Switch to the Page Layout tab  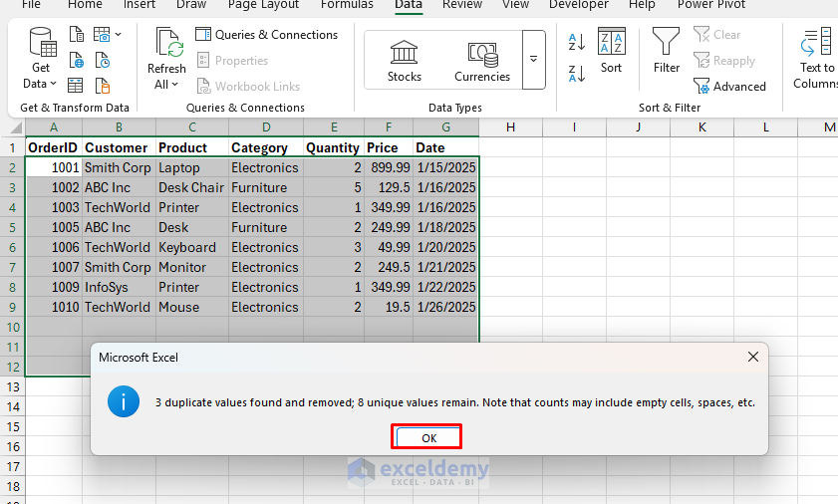[x=263, y=5]
